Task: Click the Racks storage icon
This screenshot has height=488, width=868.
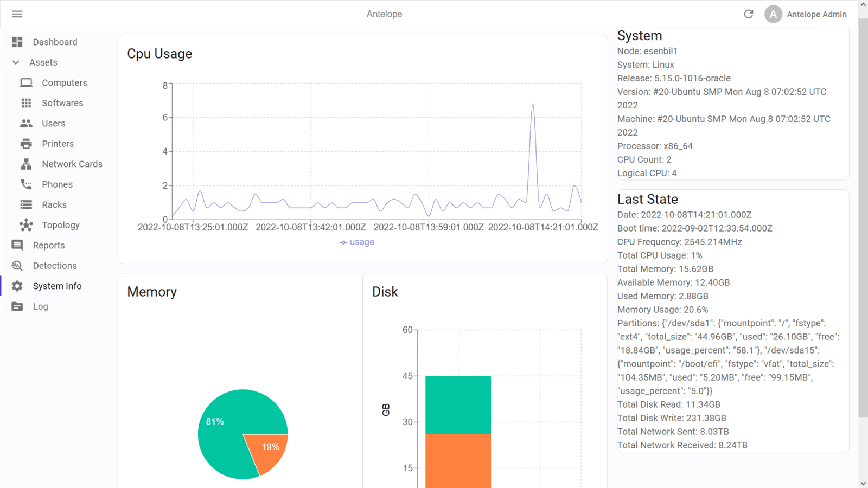Action: 26,204
